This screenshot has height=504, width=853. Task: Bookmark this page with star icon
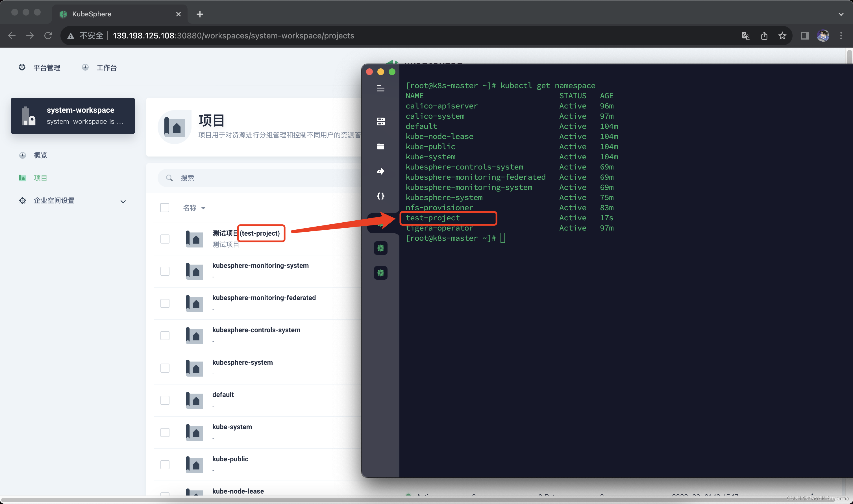pyautogui.click(x=782, y=36)
